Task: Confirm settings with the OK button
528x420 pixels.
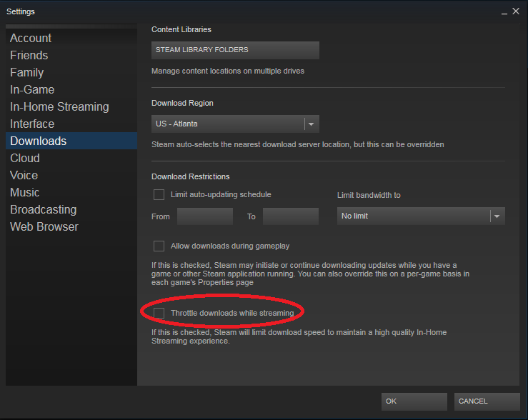Action: coord(414,401)
